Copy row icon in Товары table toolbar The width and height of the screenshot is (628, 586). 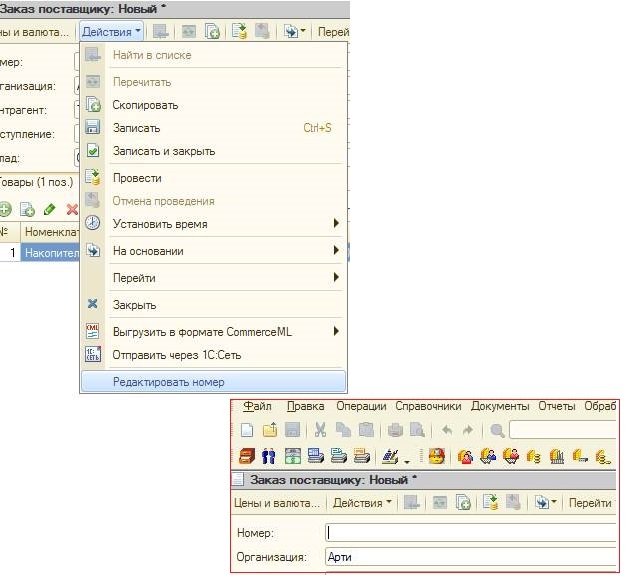click(27, 209)
